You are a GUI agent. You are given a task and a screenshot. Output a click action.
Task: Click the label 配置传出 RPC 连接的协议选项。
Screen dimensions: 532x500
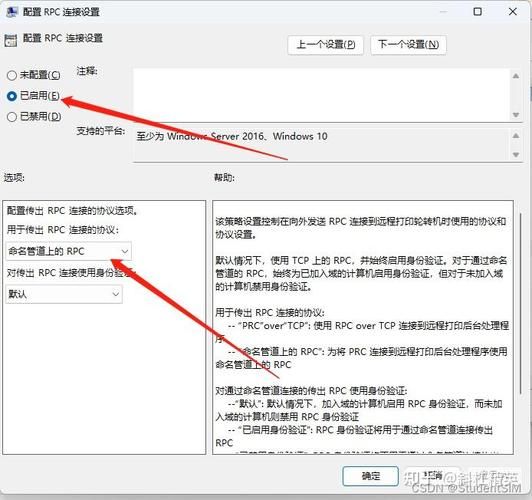coord(73,211)
